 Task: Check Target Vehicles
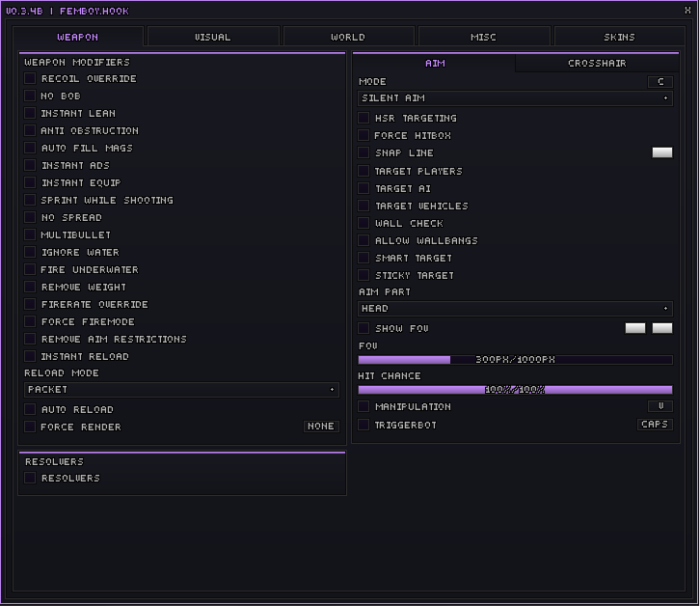point(363,206)
